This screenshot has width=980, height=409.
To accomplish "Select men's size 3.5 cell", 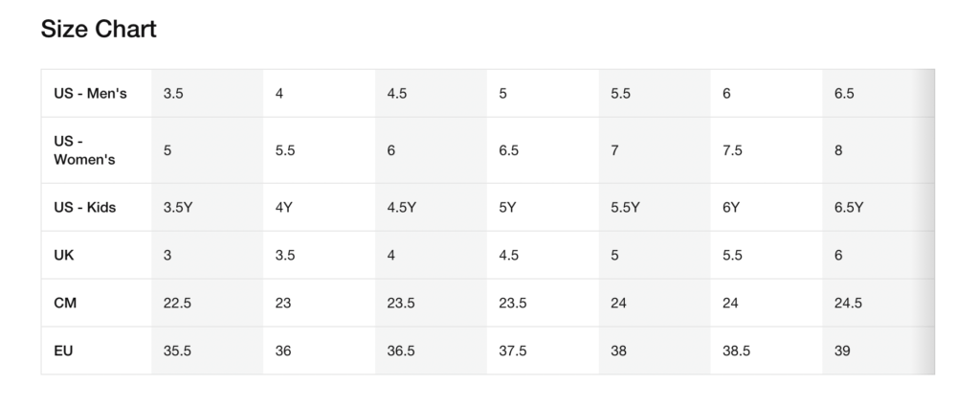I will (x=174, y=94).
